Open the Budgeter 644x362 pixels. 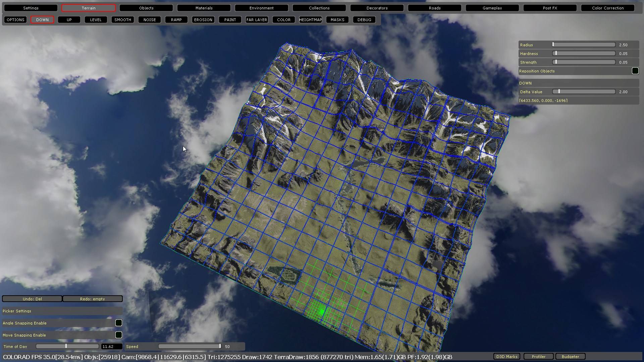click(570, 357)
